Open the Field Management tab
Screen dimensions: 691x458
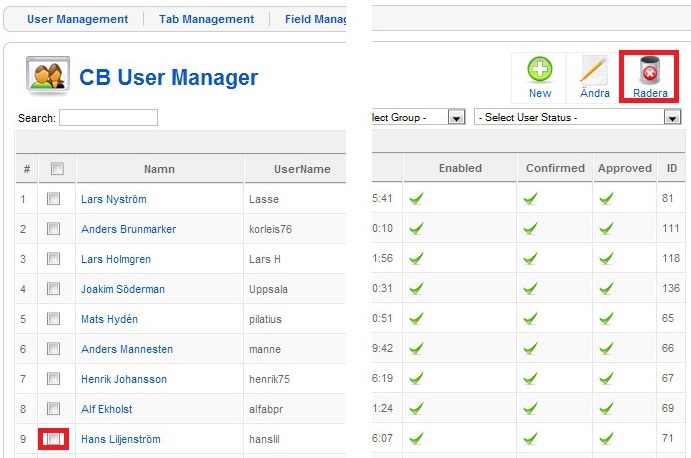click(x=316, y=19)
